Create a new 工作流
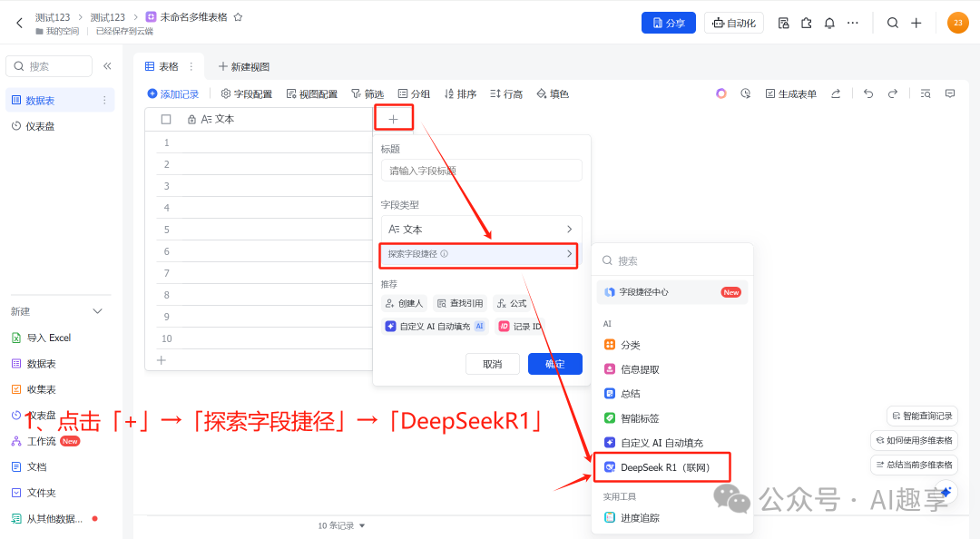980x539 pixels. [45, 442]
